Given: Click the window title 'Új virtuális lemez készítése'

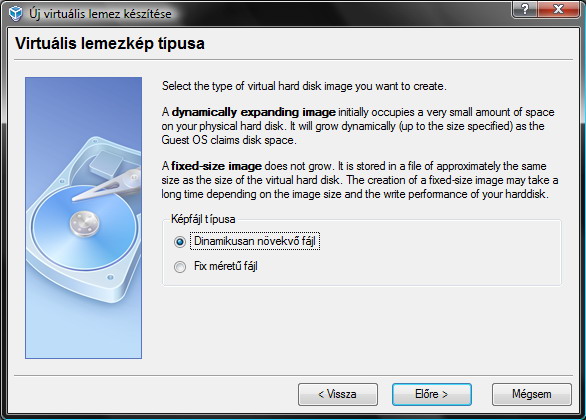Looking at the screenshot, I should click(x=100, y=14).
